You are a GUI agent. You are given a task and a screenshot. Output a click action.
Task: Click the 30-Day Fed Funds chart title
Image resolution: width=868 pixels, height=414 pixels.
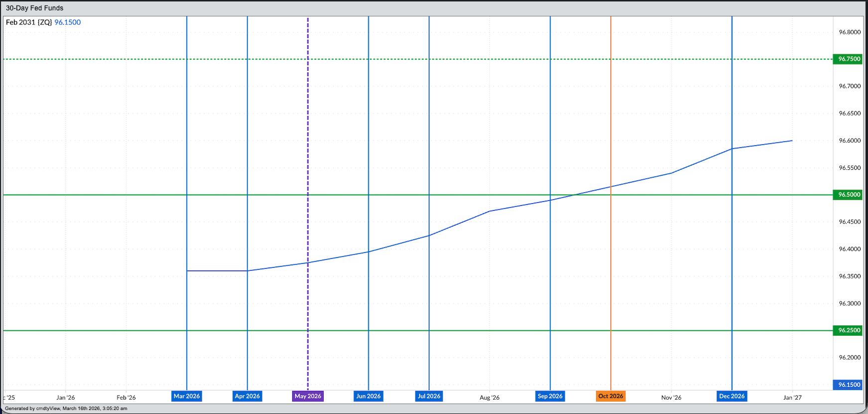(x=34, y=8)
